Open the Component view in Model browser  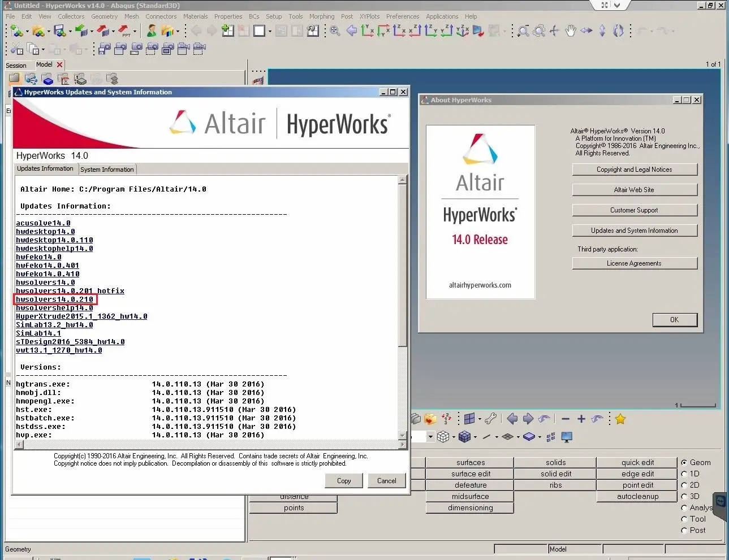48,79
